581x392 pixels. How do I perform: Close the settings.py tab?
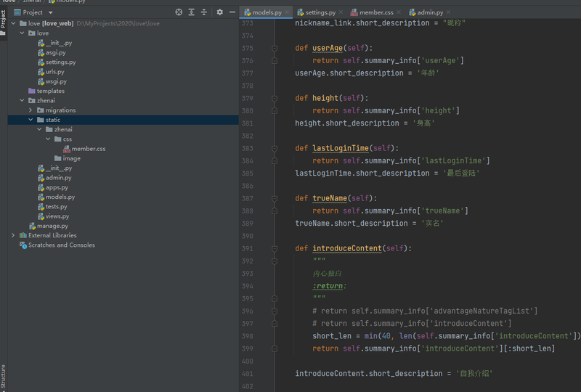click(x=341, y=12)
